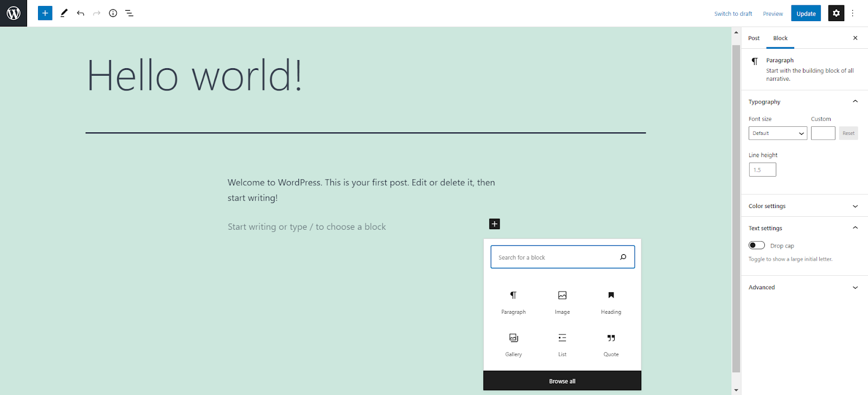Image resolution: width=868 pixels, height=395 pixels.
Task: Click the Hello world! post title
Action: click(x=194, y=75)
